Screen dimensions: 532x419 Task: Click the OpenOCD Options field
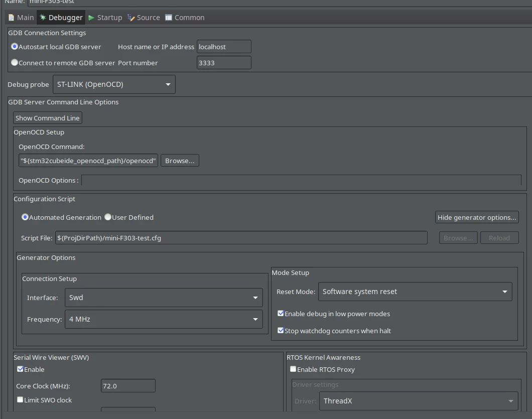pyautogui.click(x=301, y=180)
